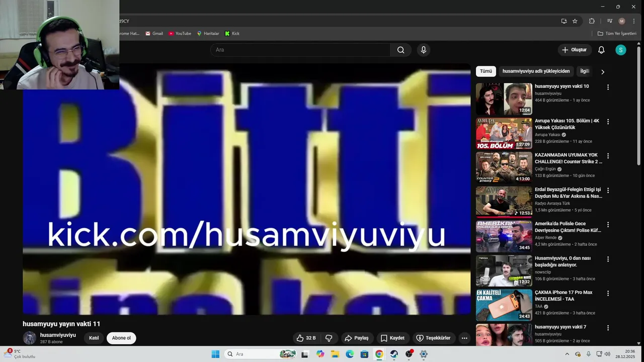Install the app via address bar icon
The width and height of the screenshot is (644, 362).
click(x=564, y=21)
